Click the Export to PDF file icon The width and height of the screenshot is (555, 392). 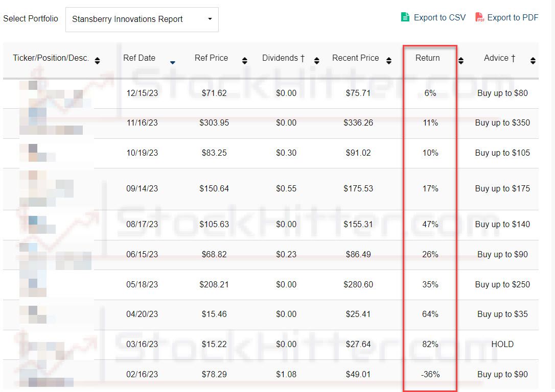[479, 17]
